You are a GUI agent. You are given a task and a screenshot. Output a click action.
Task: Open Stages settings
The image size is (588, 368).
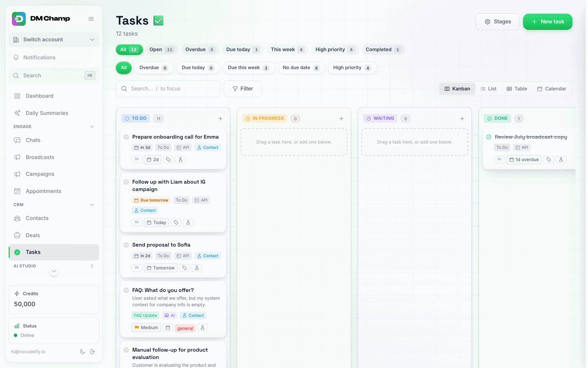pos(497,21)
